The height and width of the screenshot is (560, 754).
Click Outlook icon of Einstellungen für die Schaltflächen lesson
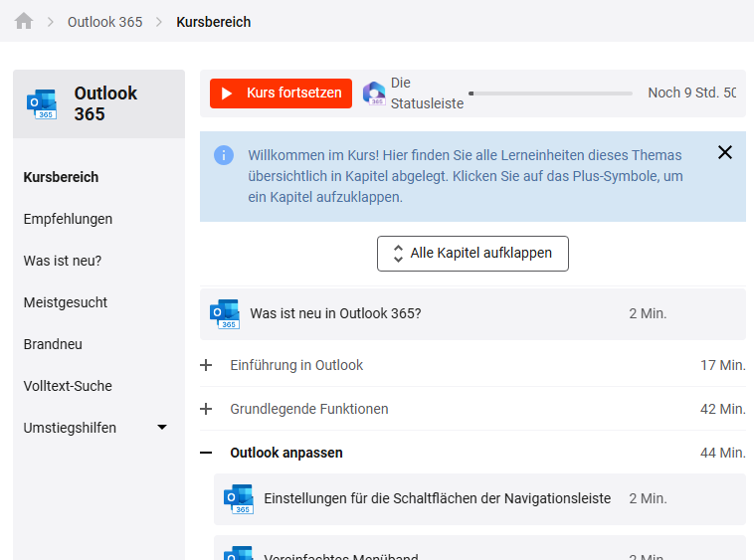[239, 499]
